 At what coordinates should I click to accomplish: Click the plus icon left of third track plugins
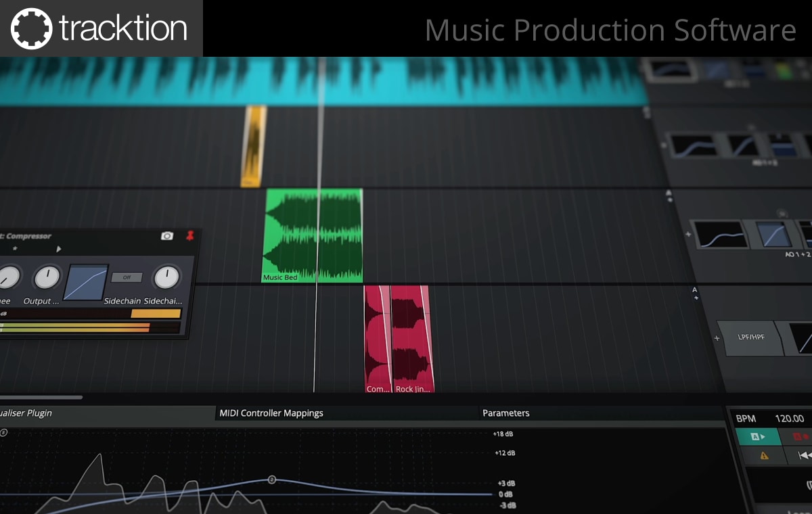click(688, 234)
